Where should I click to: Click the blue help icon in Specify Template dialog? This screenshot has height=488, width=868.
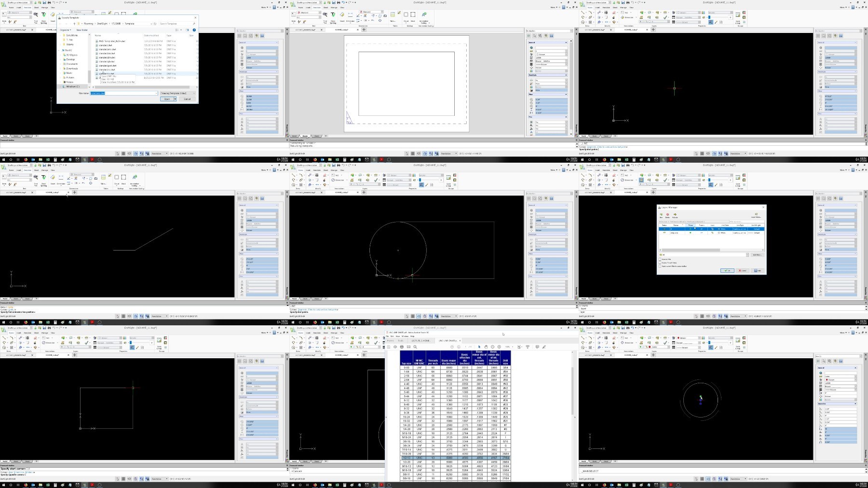[194, 30]
